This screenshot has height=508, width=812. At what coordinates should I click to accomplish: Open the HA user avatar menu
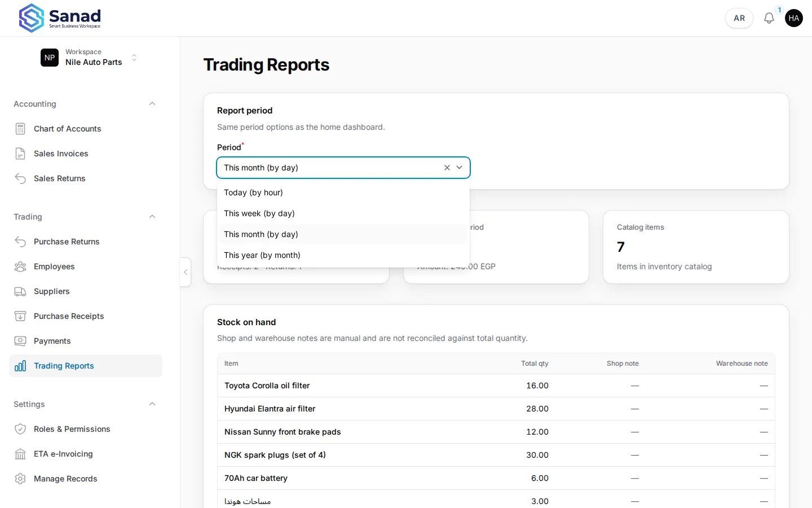[x=793, y=18]
